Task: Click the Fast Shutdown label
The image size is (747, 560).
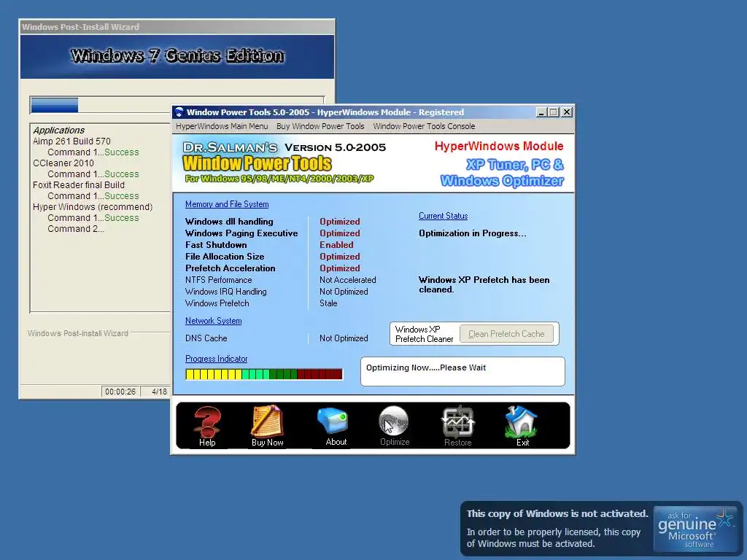Action: pyautogui.click(x=216, y=245)
